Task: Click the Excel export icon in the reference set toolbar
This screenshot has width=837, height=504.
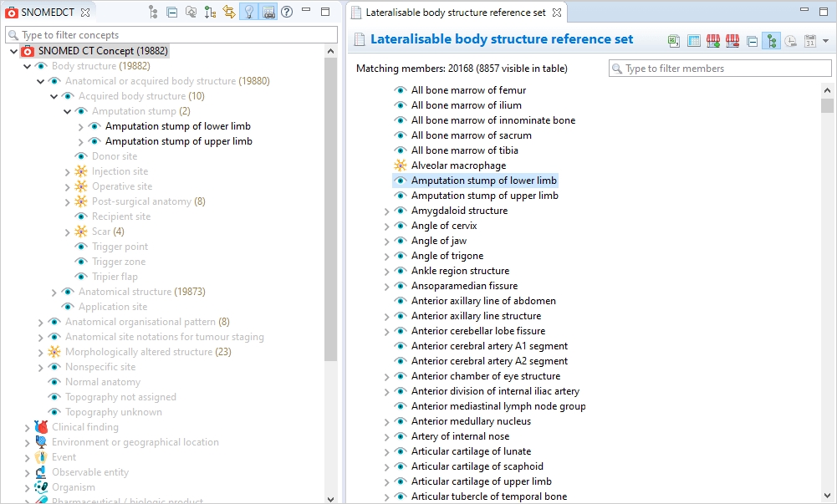Action: point(674,41)
